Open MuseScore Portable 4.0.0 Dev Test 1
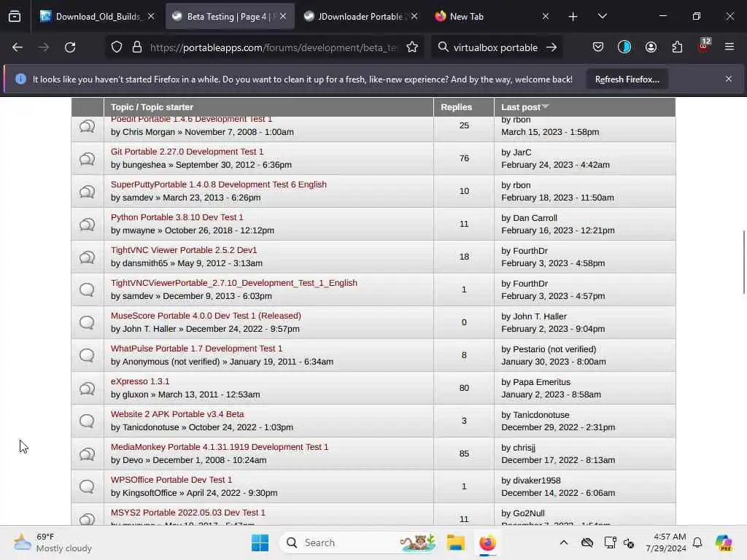 (x=206, y=316)
